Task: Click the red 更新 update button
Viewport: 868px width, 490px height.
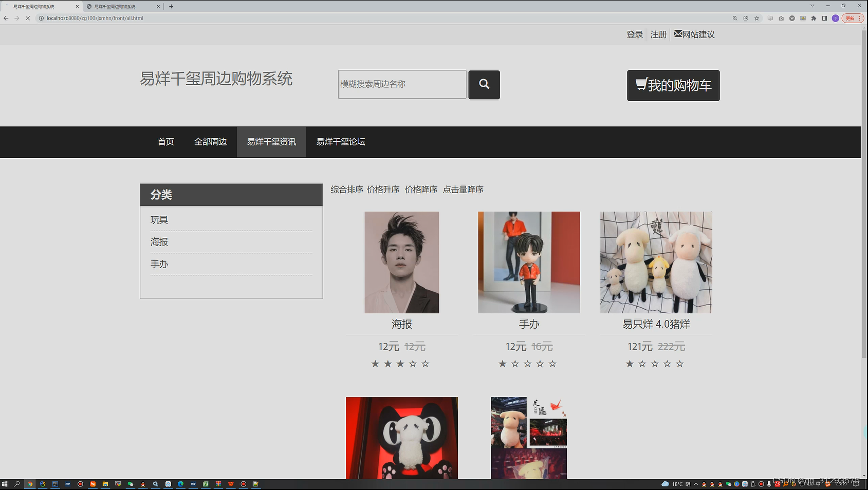Action: point(853,18)
